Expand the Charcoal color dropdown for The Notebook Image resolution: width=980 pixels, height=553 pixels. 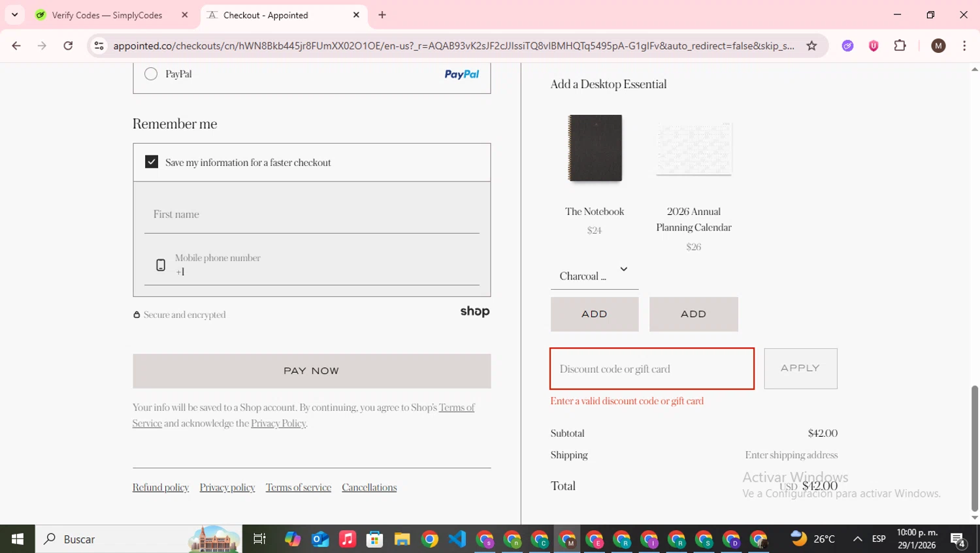tap(595, 276)
